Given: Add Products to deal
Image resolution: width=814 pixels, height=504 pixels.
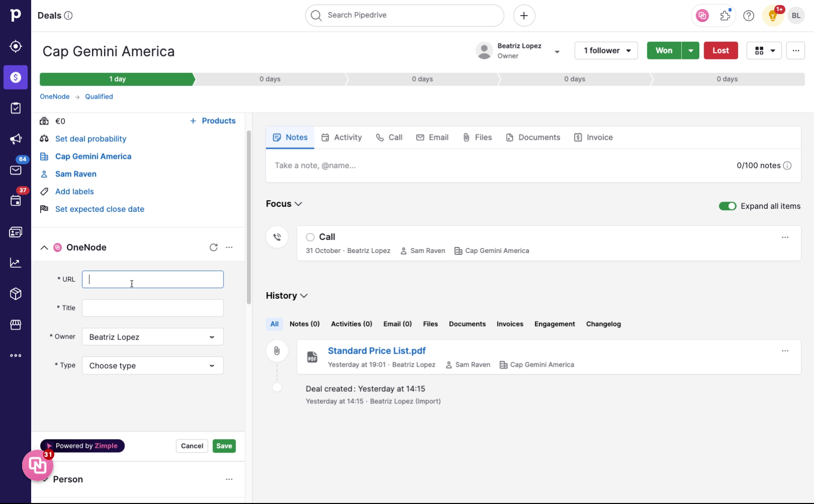Looking at the screenshot, I should (212, 121).
